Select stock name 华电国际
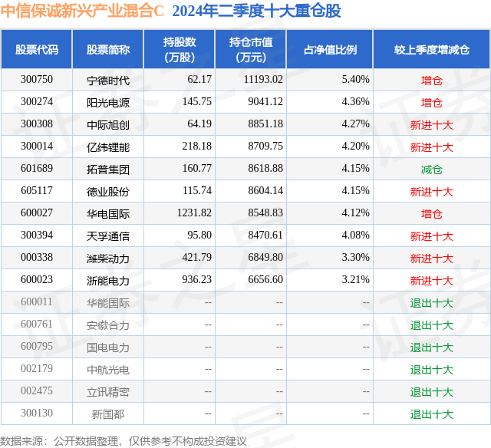Viewport: 491px width, 448px height. coord(108,214)
